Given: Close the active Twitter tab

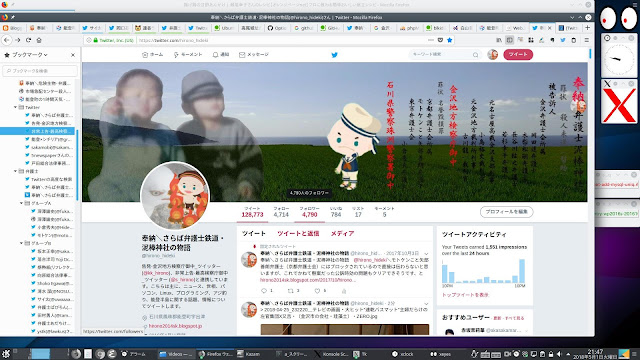Looking at the screenshot, I should pos(549,28).
